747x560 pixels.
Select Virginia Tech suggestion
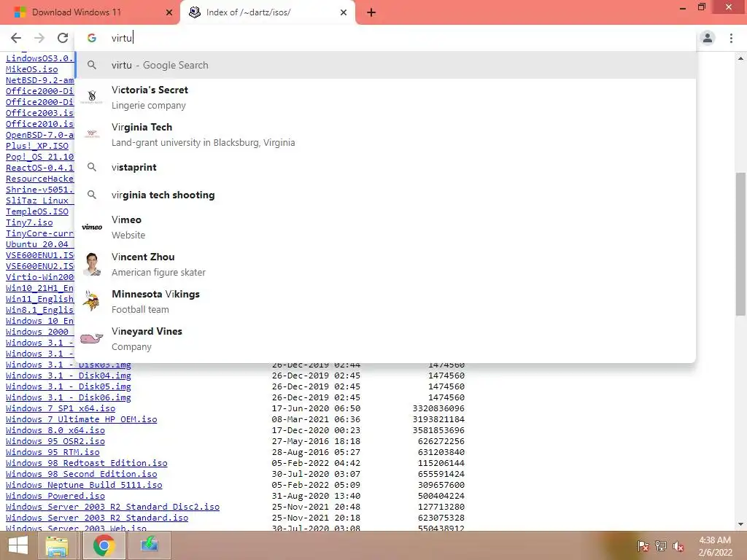point(385,134)
